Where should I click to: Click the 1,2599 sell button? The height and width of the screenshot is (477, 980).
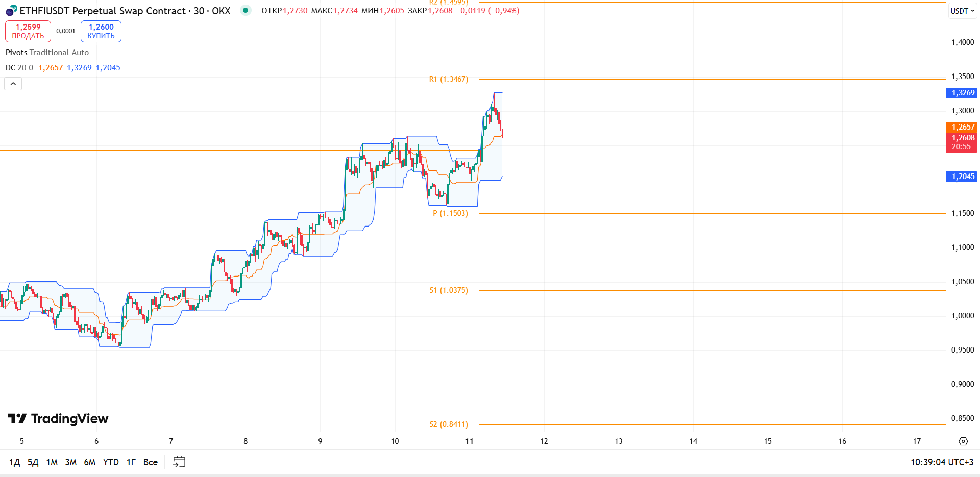pos(28,31)
